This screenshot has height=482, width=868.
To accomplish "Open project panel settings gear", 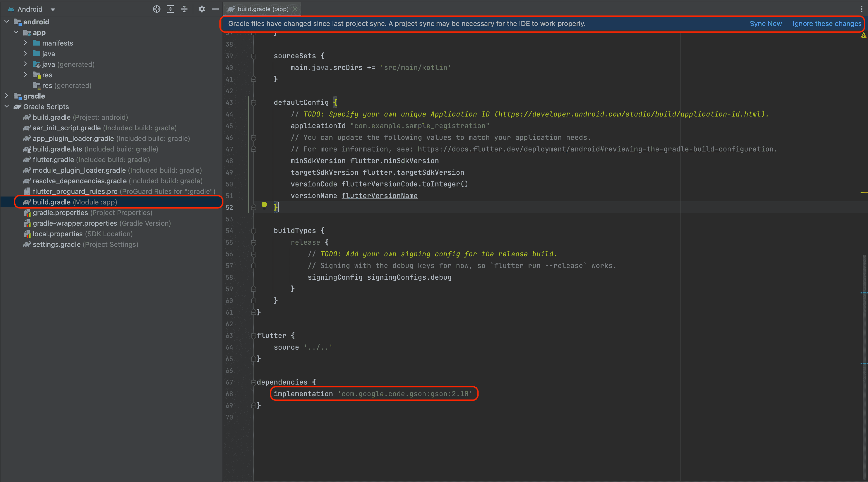I will (202, 9).
